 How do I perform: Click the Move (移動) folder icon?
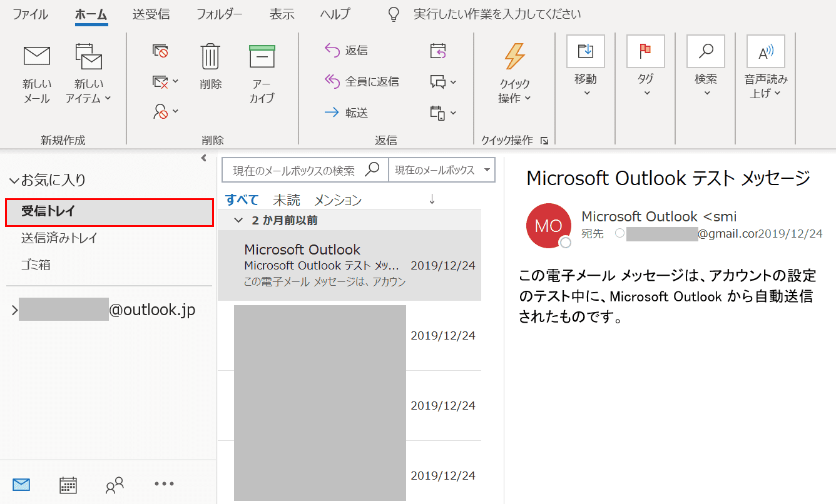[586, 51]
